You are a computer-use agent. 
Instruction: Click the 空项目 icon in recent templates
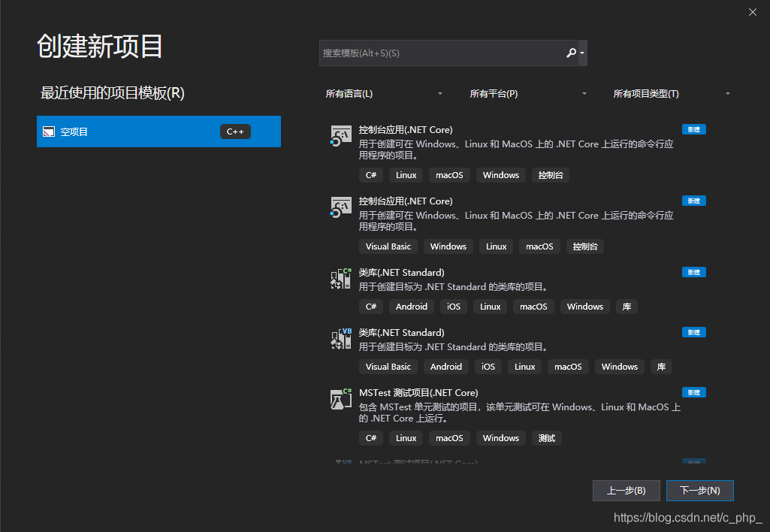click(49, 131)
